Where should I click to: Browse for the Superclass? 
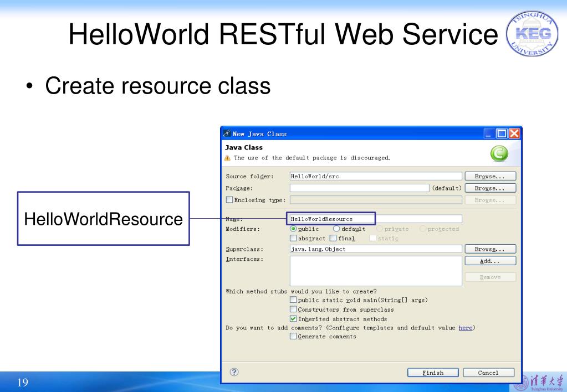(490, 249)
